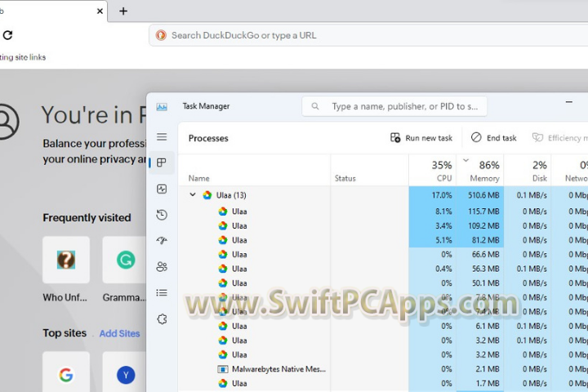Screen dimensions: 588x392
Task: Click the DuckDuckGo search address bar
Action: pyautogui.click(x=367, y=35)
